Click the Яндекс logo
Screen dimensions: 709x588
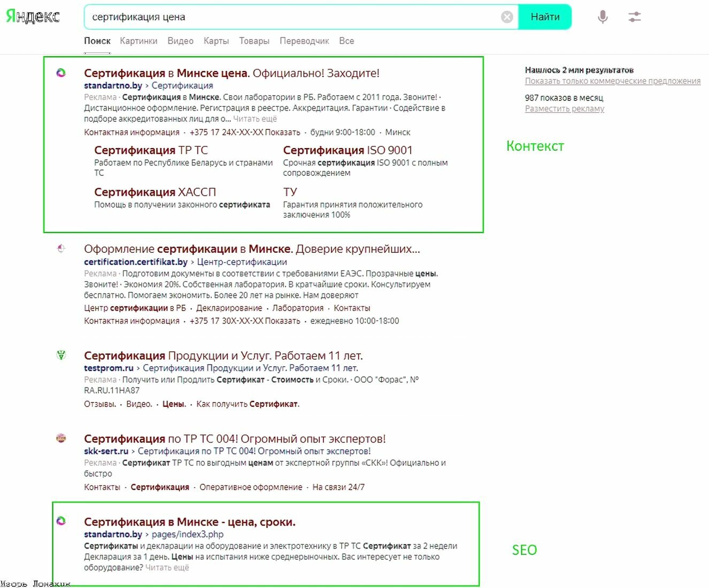pyautogui.click(x=32, y=17)
